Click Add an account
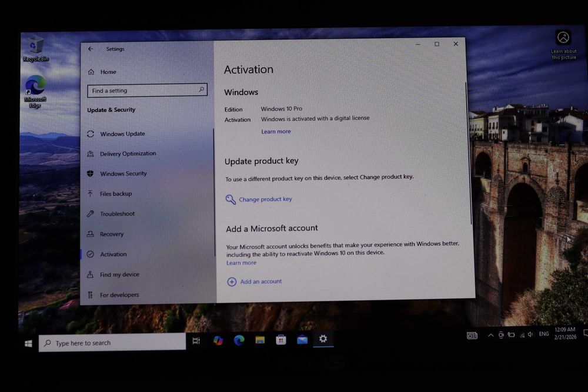Screen dimensions: 588x392 tap(261, 282)
